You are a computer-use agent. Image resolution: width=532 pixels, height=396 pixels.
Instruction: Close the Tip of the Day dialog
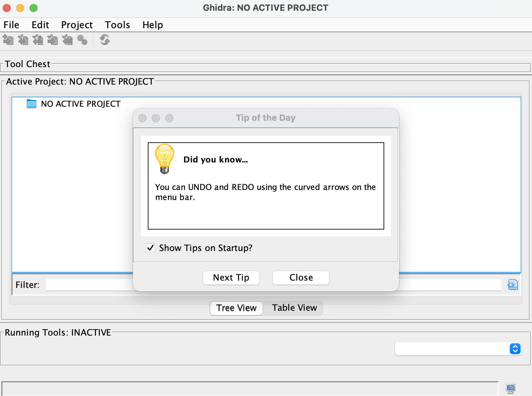(x=301, y=278)
